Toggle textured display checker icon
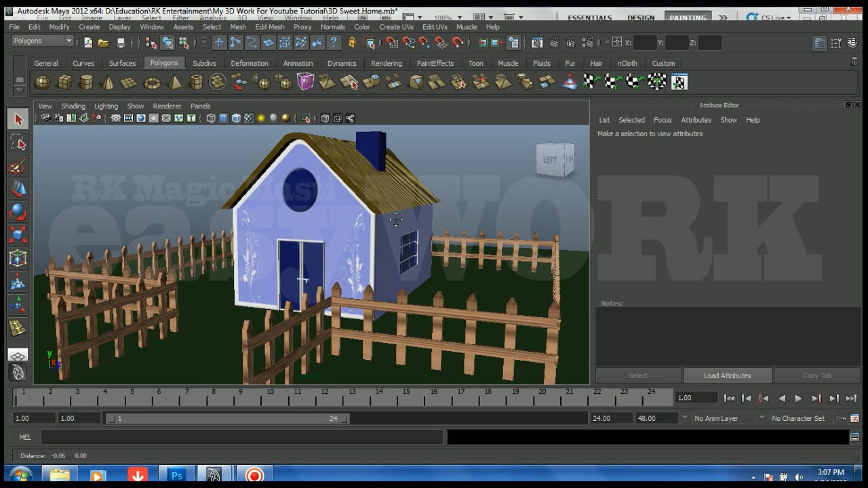 coord(248,118)
